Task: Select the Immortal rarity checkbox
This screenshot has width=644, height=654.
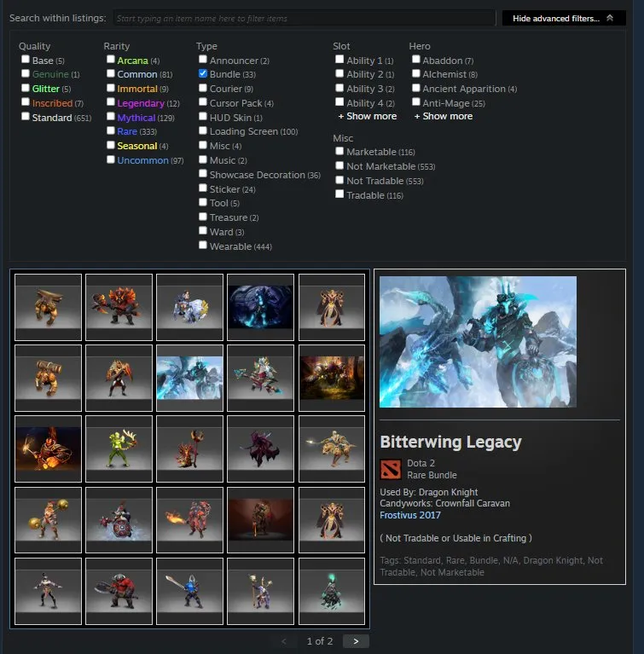Action: (111, 88)
